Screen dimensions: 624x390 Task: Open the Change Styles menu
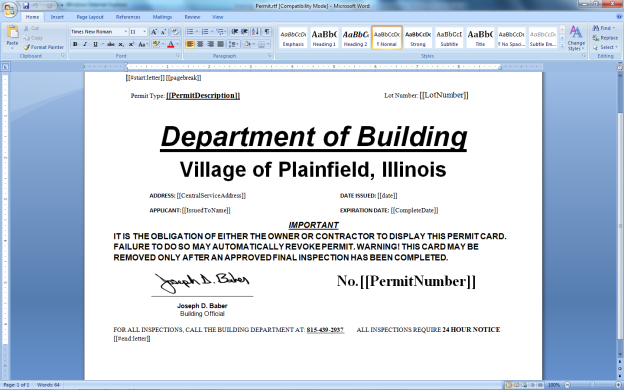click(576, 38)
